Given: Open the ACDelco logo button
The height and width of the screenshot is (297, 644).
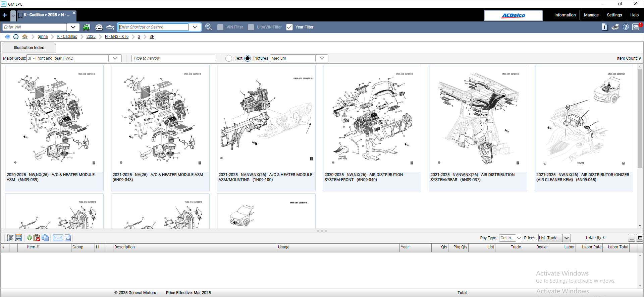Looking at the screenshot, I should coord(513,15).
